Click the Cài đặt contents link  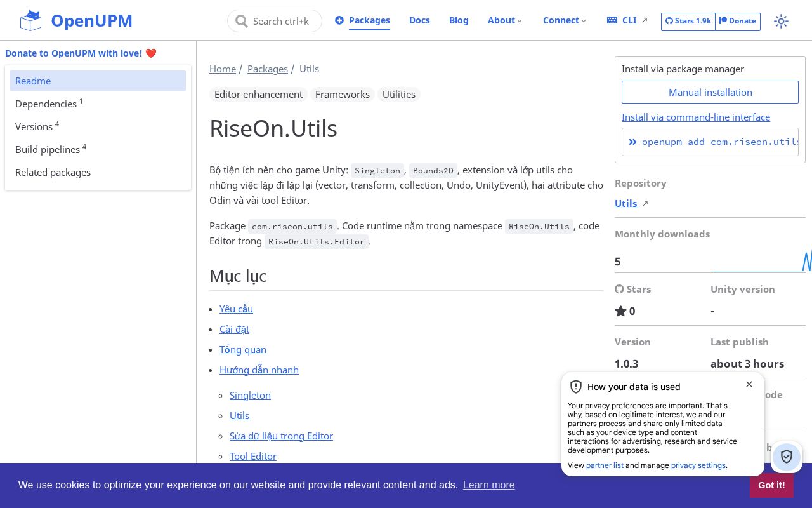click(x=234, y=329)
